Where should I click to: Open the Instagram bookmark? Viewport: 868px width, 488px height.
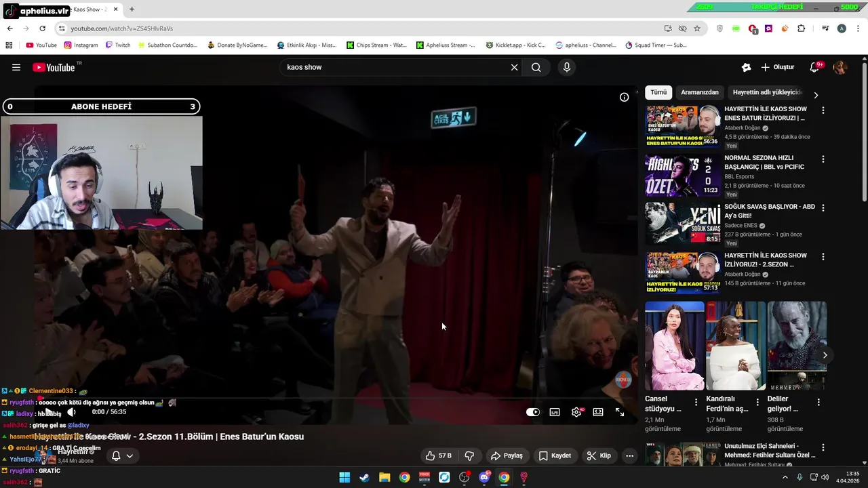pyautogui.click(x=81, y=45)
